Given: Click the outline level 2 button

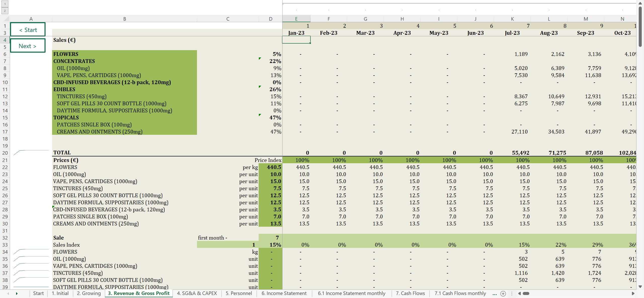Looking at the screenshot, I should [5, 11].
